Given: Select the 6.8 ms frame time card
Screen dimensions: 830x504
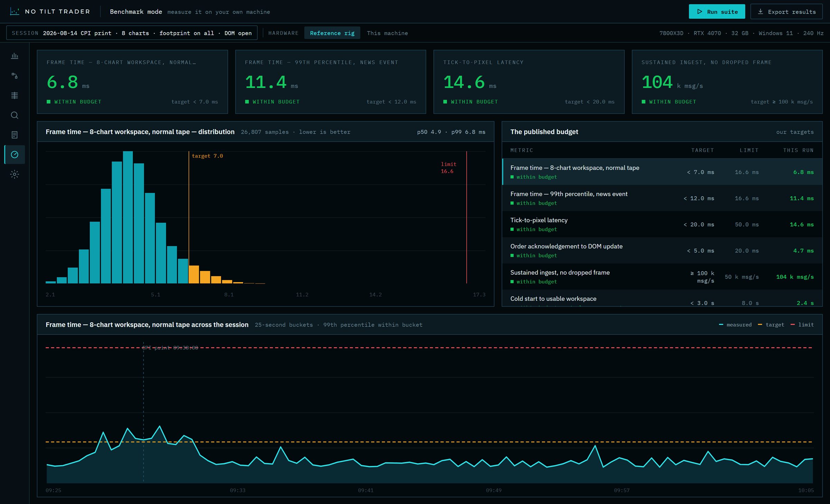Looking at the screenshot, I should pyautogui.click(x=132, y=82).
